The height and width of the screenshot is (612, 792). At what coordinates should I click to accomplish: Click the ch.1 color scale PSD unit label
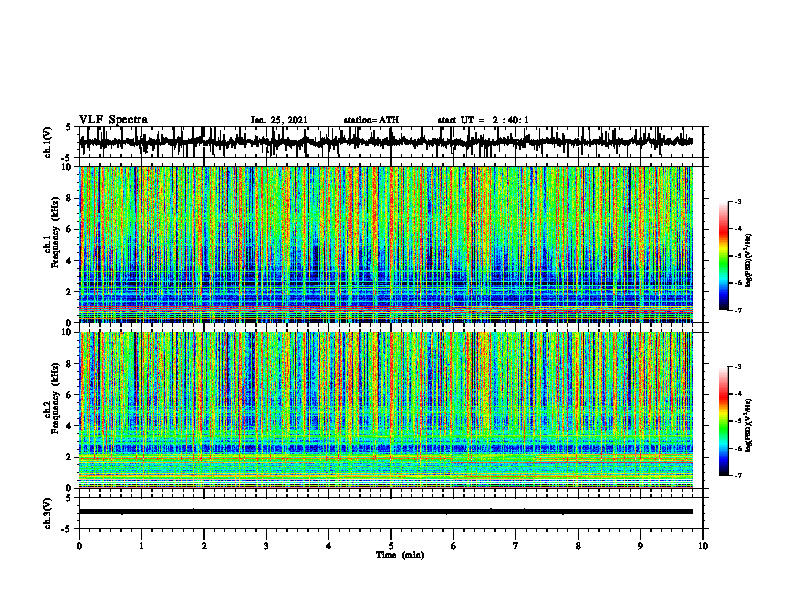tap(748, 261)
